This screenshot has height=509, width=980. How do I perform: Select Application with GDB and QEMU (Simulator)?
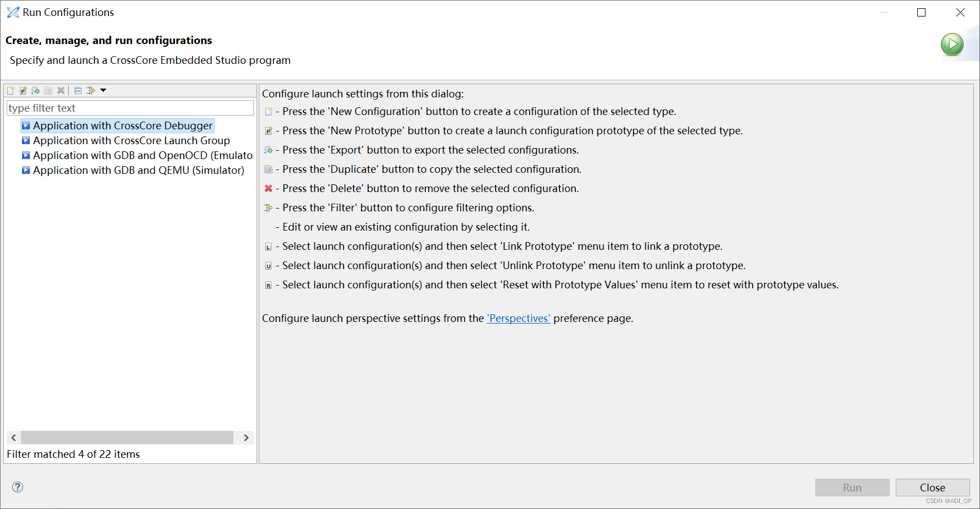pos(133,170)
